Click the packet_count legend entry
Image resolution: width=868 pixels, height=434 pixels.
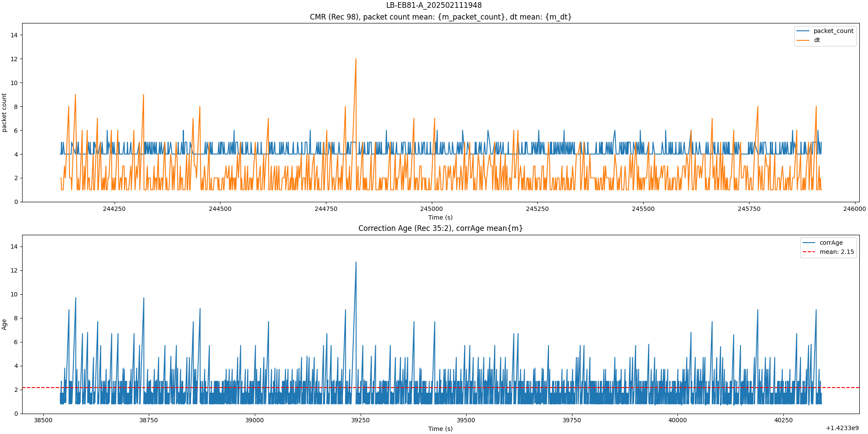[x=833, y=31]
